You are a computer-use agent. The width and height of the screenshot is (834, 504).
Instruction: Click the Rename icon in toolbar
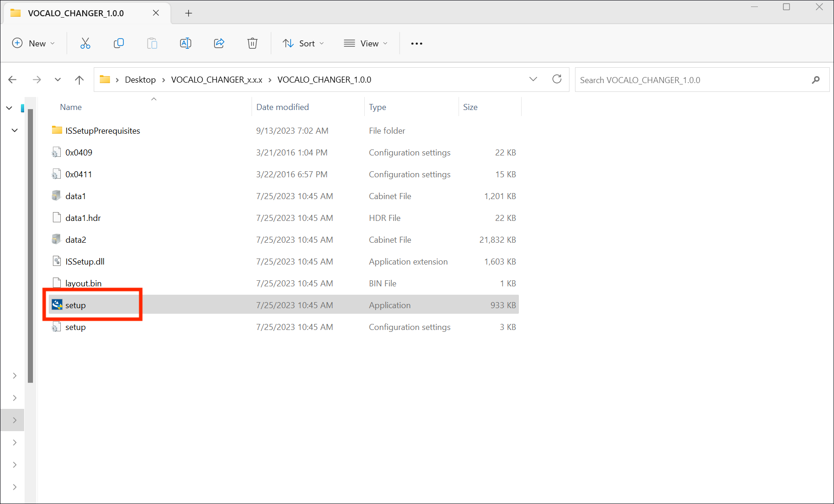tap(185, 43)
